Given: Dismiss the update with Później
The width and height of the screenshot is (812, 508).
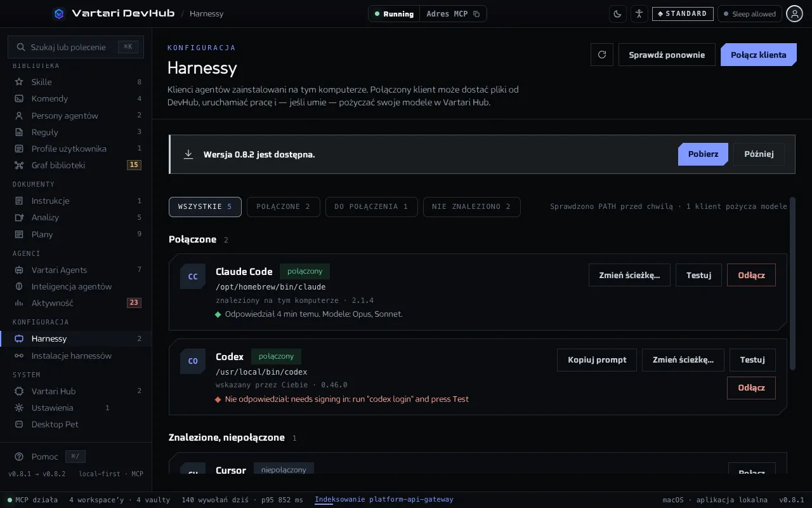Looking at the screenshot, I should click(759, 154).
